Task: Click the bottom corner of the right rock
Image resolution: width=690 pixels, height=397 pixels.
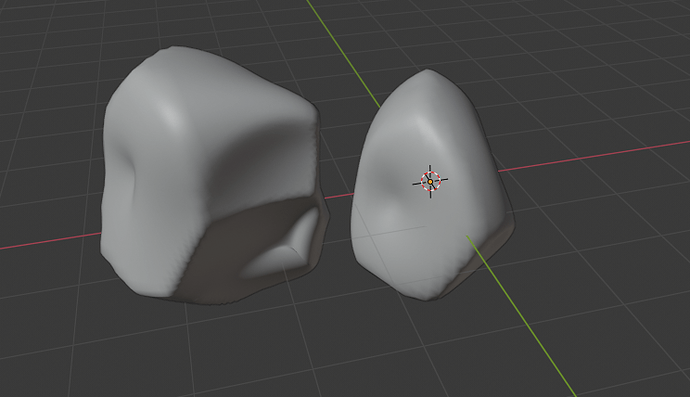Action: pyautogui.click(x=425, y=296)
